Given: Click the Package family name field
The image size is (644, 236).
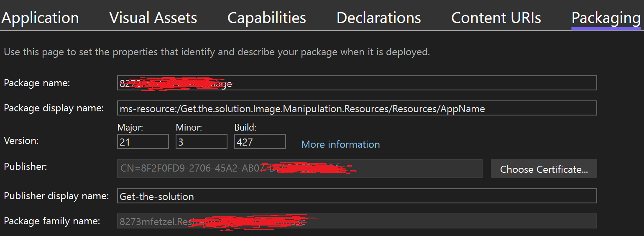Looking at the screenshot, I should tap(357, 221).
